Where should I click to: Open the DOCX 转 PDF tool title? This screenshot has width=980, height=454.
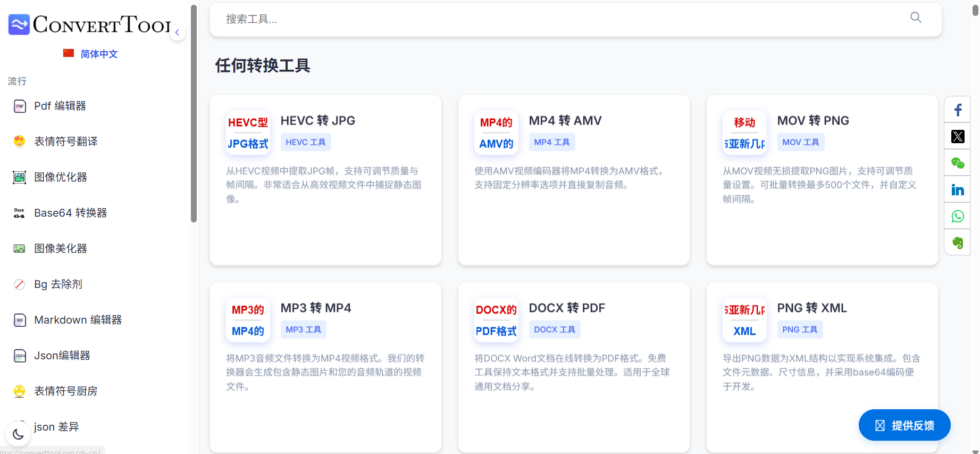click(x=567, y=308)
